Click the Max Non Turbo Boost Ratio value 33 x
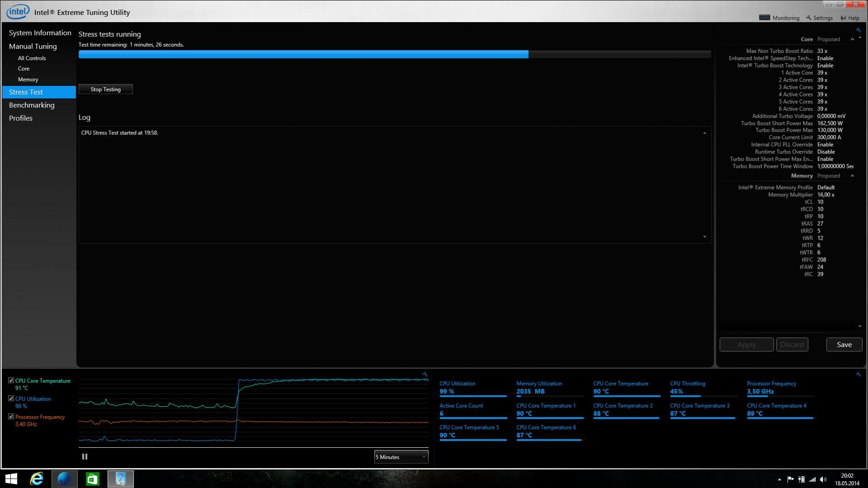The height and width of the screenshot is (488, 868). 822,51
